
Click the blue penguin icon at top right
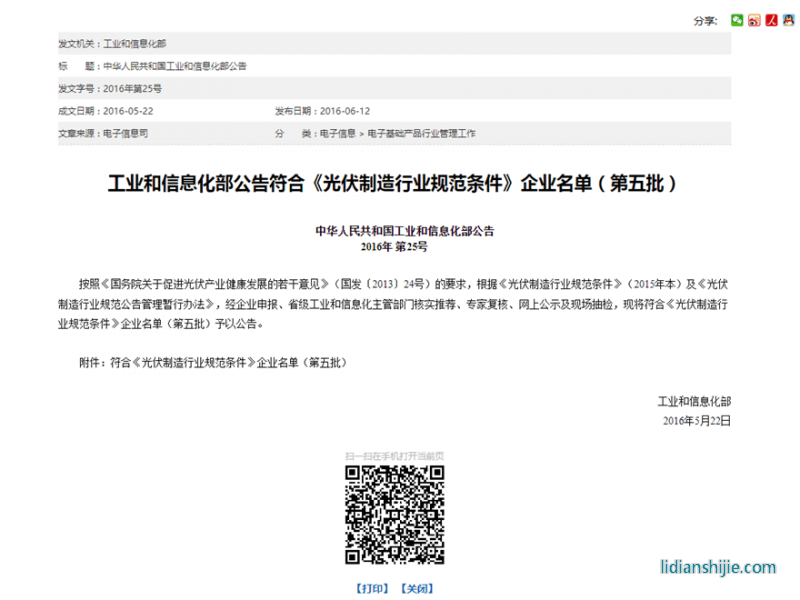(788, 19)
